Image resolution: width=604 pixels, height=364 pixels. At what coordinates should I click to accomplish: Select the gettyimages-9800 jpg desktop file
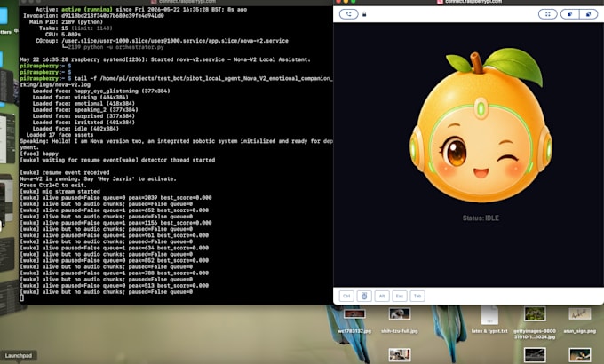tap(535, 323)
